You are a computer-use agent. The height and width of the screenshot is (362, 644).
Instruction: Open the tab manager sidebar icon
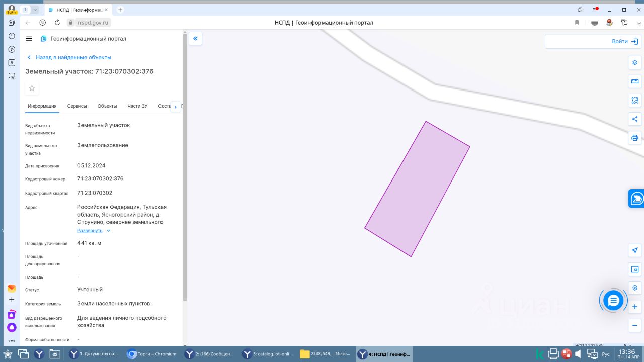(12, 23)
